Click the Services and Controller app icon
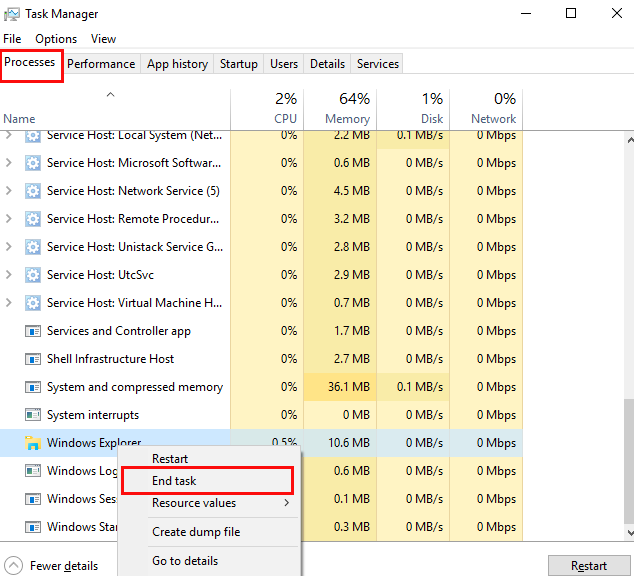The height and width of the screenshot is (576, 634). click(x=33, y=331)
